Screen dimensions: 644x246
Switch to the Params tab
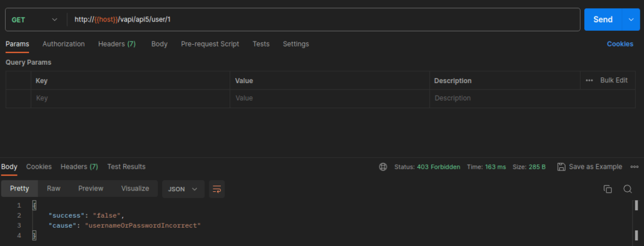[17, 44]
